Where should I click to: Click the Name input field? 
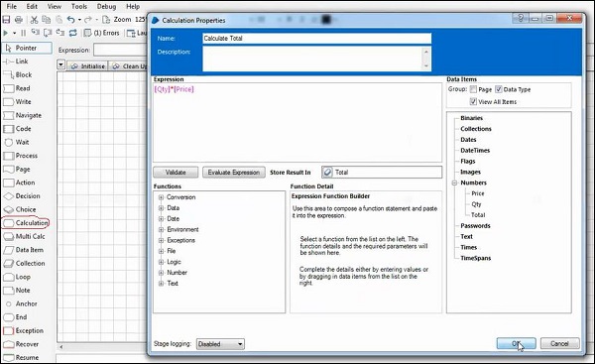[x=317, y=39]
